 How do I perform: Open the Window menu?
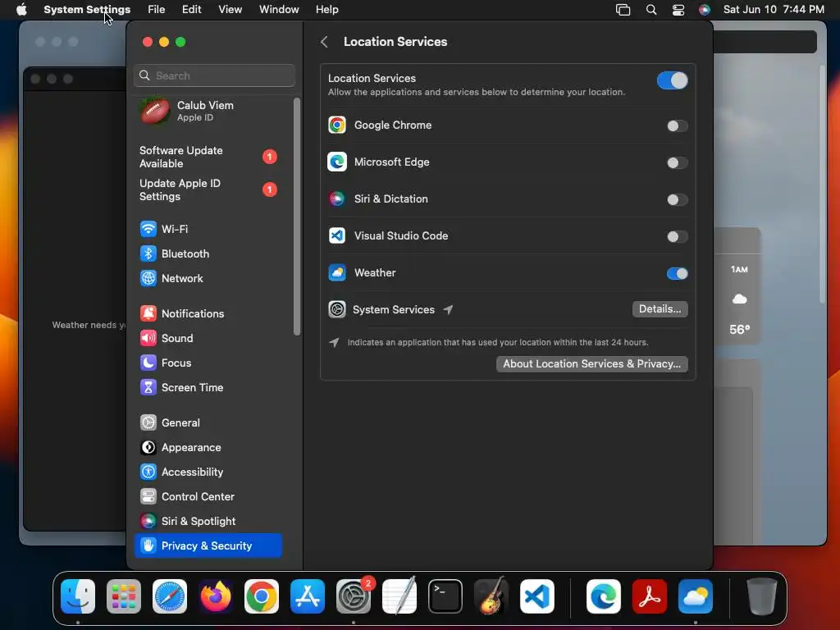tap(279, 10)
